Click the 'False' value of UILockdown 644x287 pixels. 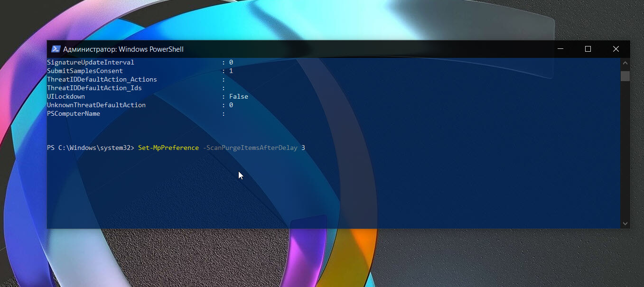tap(239, 97)
